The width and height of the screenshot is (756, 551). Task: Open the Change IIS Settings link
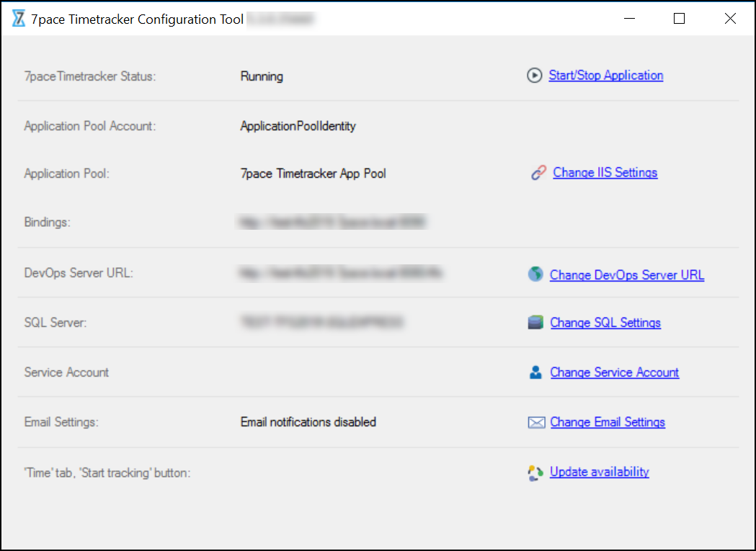point(605,173)
